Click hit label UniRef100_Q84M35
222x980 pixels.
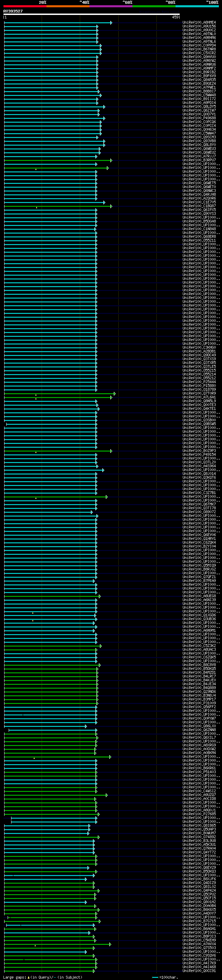coord(199,80)
